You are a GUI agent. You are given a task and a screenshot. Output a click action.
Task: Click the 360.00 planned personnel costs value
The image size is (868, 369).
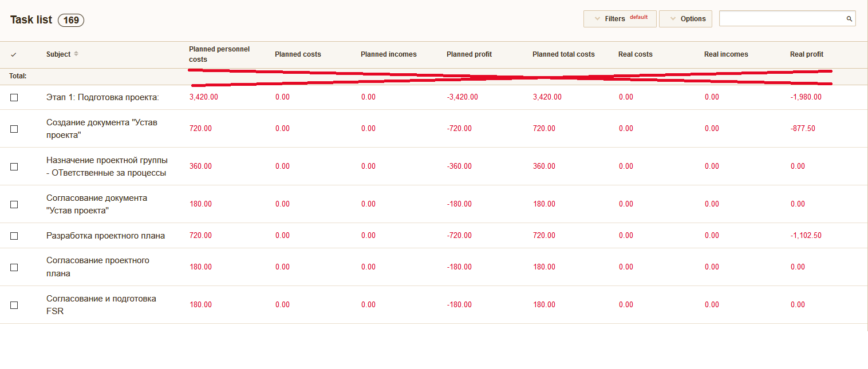click(200, 166)
